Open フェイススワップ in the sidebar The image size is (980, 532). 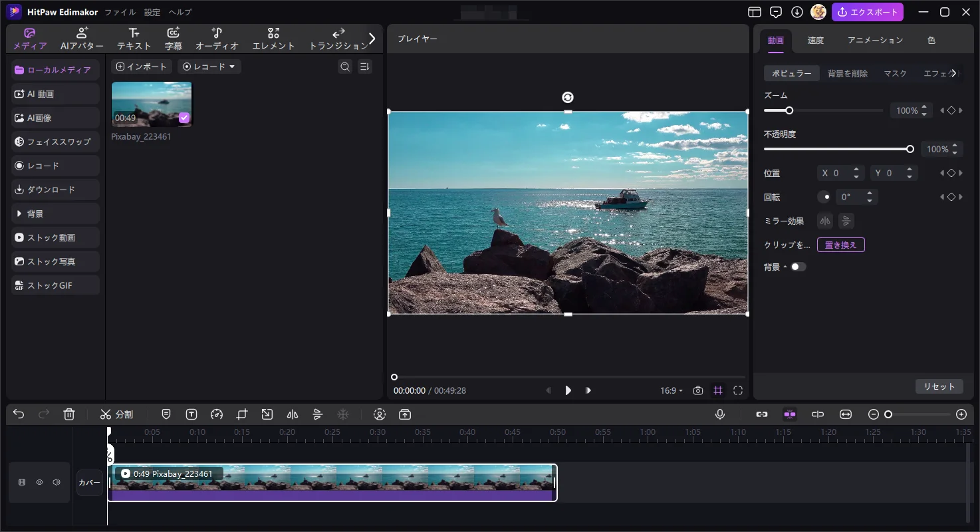point(55,142)
